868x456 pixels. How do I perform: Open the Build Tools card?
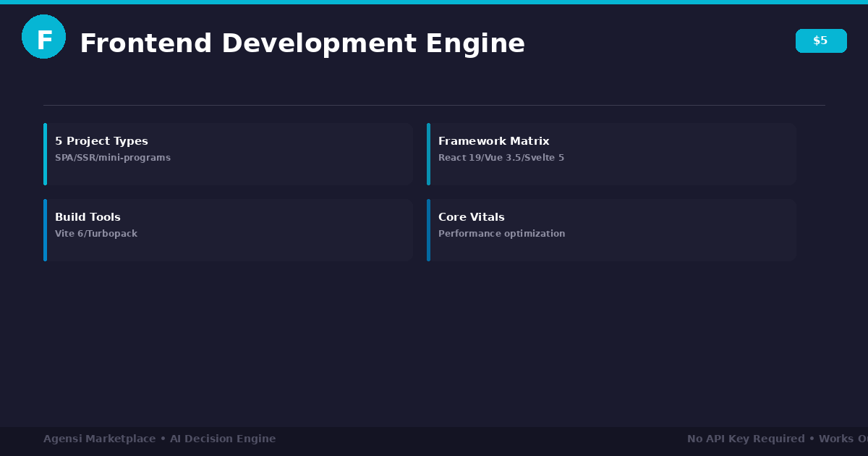tap(228, 230)
